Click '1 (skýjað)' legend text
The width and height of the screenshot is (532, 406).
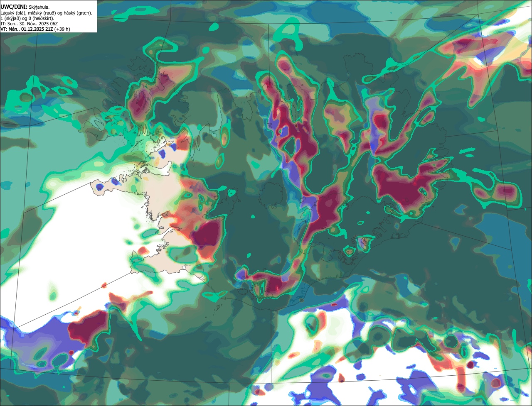[x=10, y=19]
